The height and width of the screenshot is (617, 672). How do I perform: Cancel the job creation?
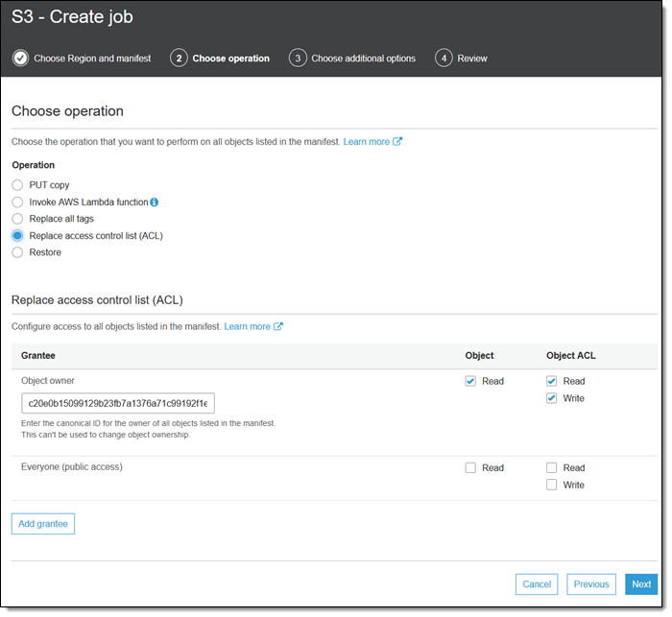pyautogui.click(x=537, y=583)
